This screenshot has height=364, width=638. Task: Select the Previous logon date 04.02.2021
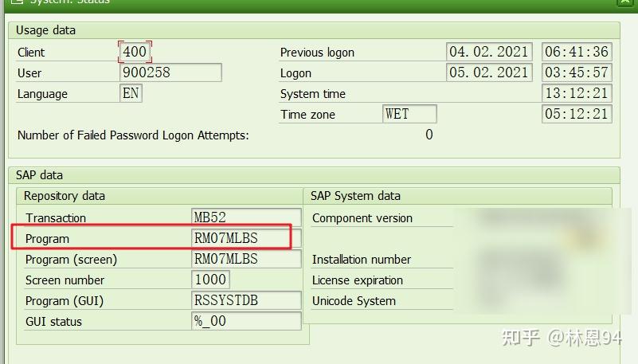489,52
